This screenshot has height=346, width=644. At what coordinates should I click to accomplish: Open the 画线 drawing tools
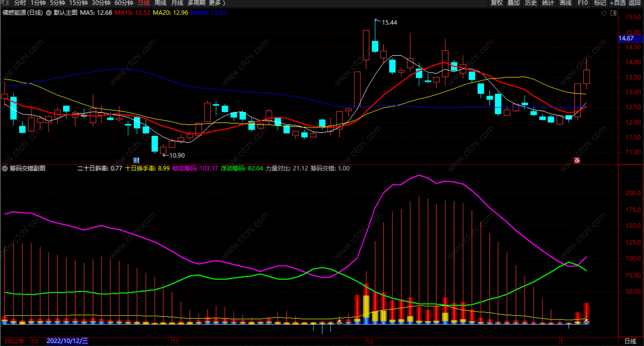(x=565, y=3)
